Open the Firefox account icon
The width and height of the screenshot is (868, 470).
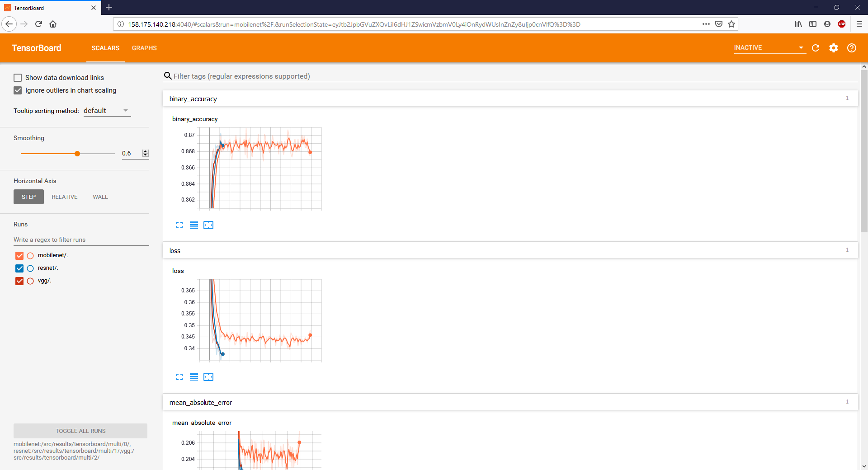[827, 24]
